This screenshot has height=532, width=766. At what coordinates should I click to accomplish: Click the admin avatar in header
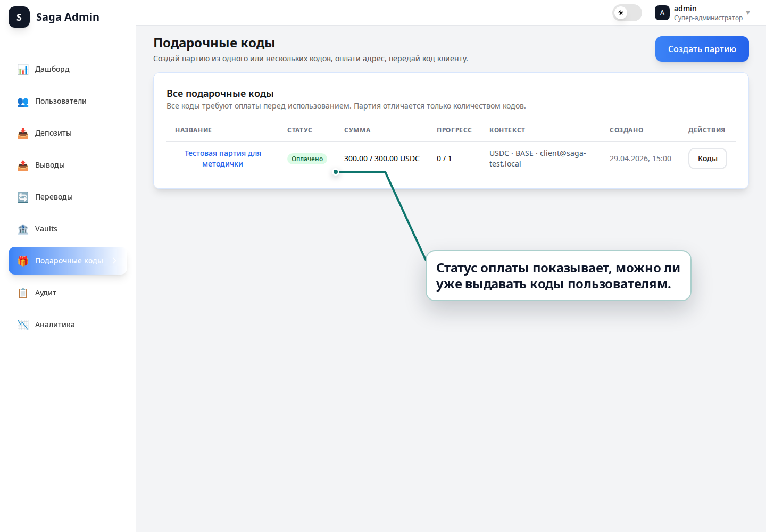click(x=662, y=13)
